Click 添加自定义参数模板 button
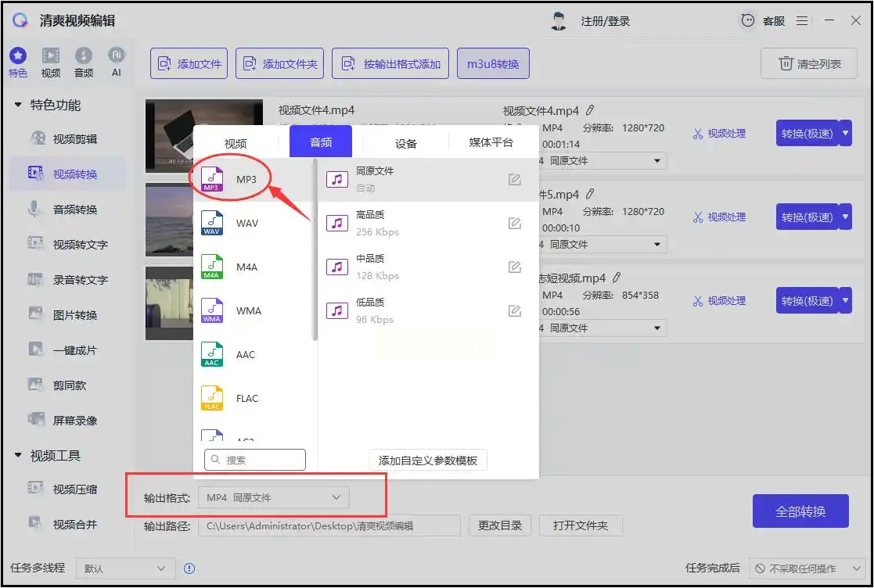This screenshot has height=588, width=874. coord(428,461)
